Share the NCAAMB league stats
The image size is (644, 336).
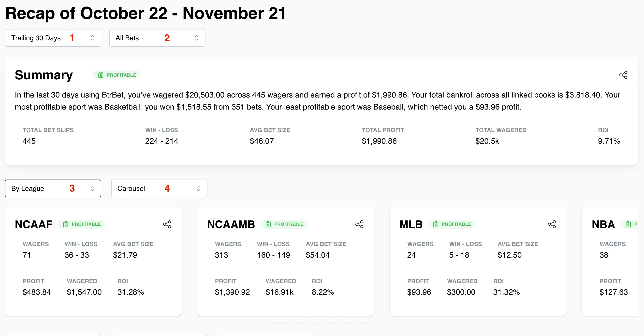click(359, 224)
